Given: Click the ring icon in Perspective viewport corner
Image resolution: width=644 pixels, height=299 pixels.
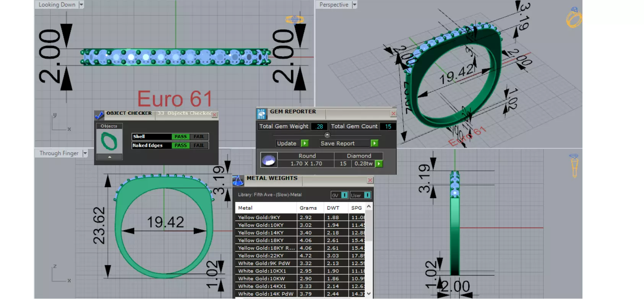Looking at the screenshot, I should pos(574,17).
